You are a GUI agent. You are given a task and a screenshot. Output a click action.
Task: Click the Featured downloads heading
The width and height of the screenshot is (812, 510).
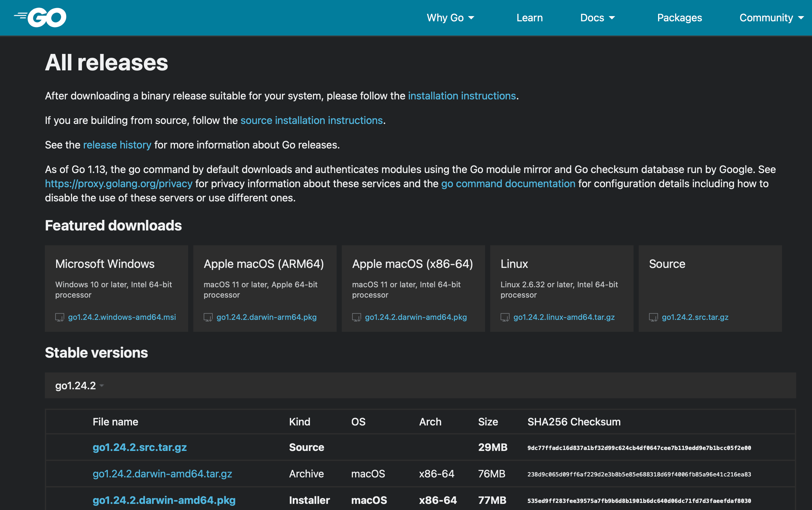(x=113, y=226)
